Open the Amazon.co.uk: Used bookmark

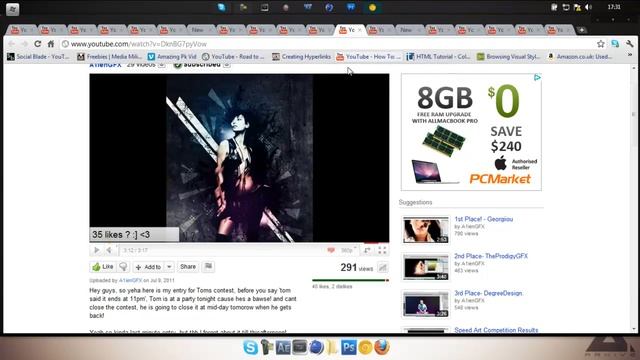tap(580, 57)
